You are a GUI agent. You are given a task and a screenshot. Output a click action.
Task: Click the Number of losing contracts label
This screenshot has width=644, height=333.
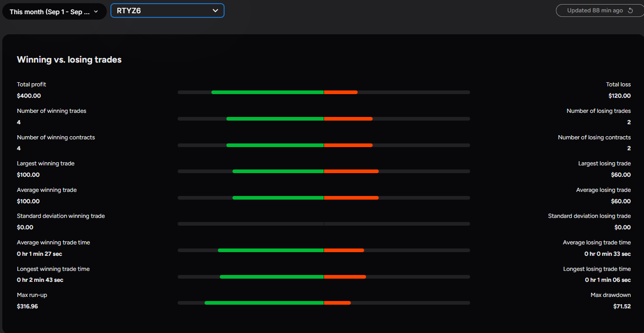(594, 137)
